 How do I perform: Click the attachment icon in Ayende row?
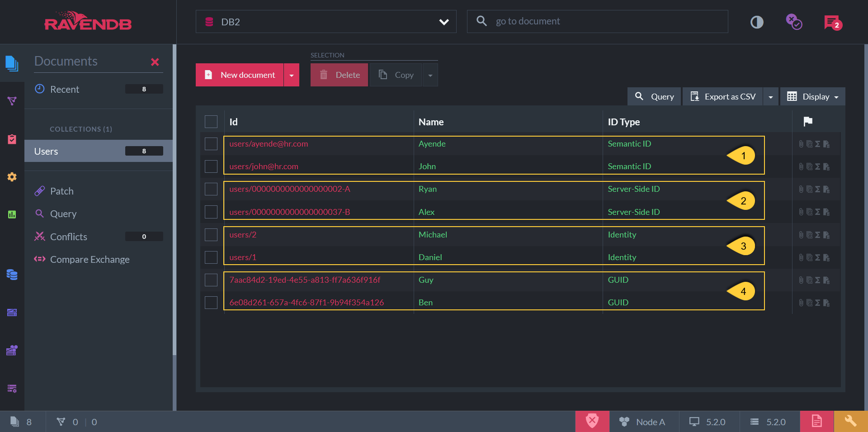click(x=801, y=144)
